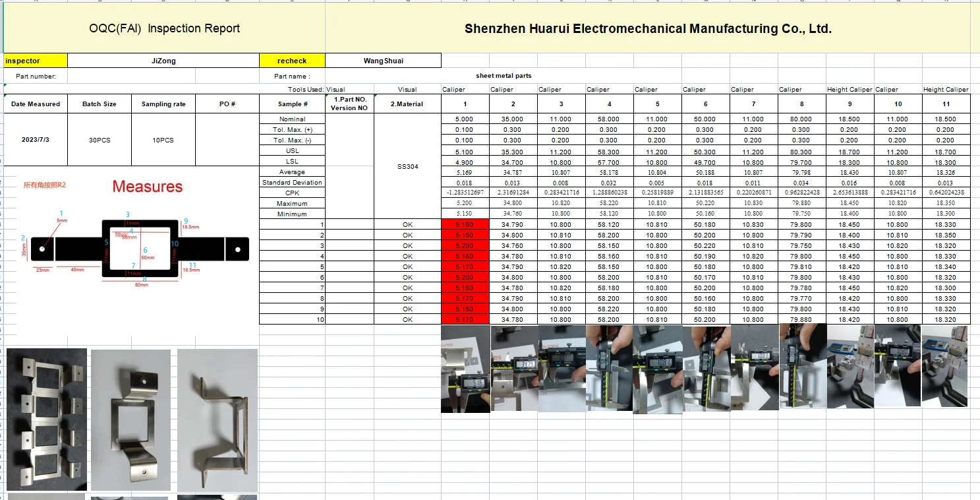The height and width of the screenshot is (500, 980).
Task: Click the "LSL" row label
Action: pyautogui.click(x=292, y=162)
